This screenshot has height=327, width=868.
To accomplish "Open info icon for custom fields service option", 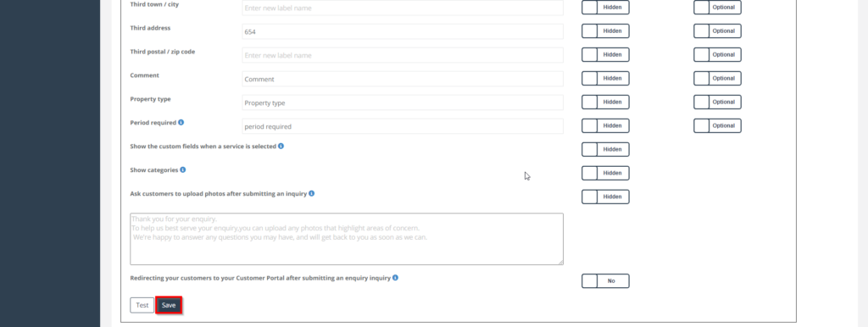I will pyautogui.click(x=281, y=146).
